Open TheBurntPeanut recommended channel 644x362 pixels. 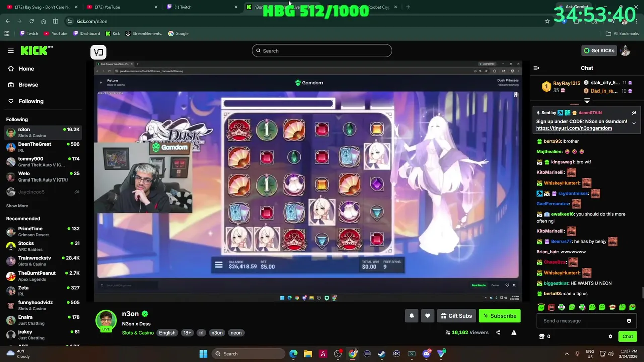point(43,276)
